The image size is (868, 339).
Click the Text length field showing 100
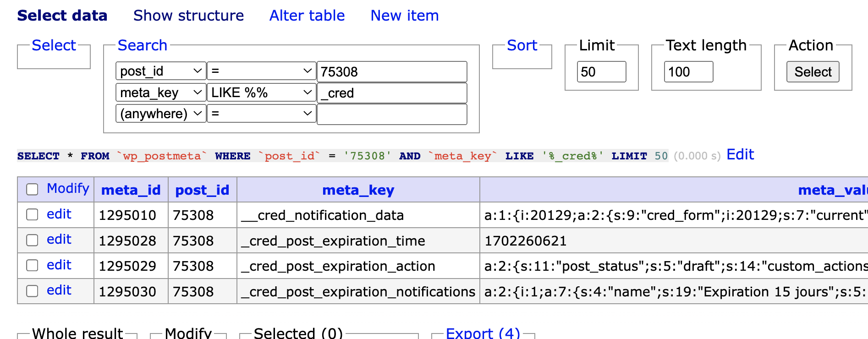coord(688,71)
